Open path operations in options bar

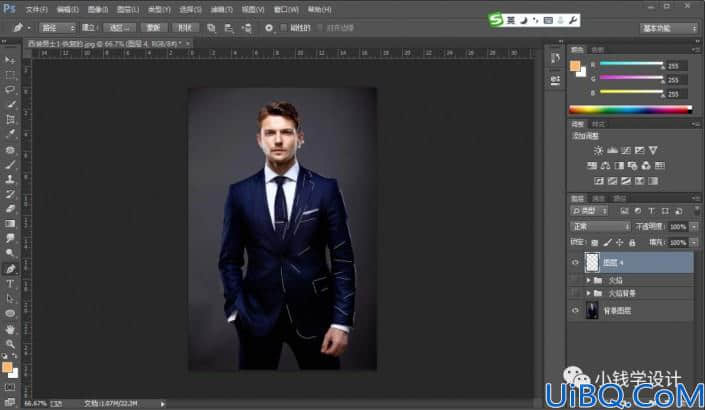tap(211, 28)
